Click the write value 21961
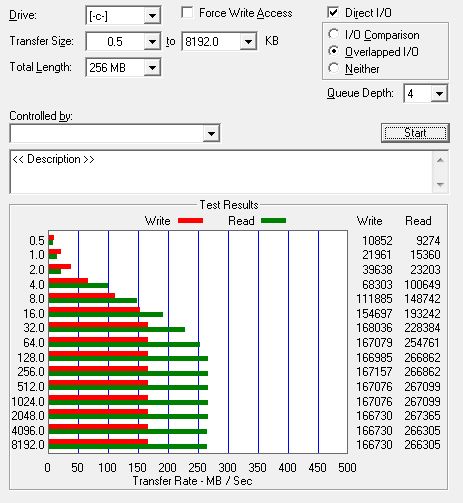Viewport: 463px width, 503px height. coord(377,255)
